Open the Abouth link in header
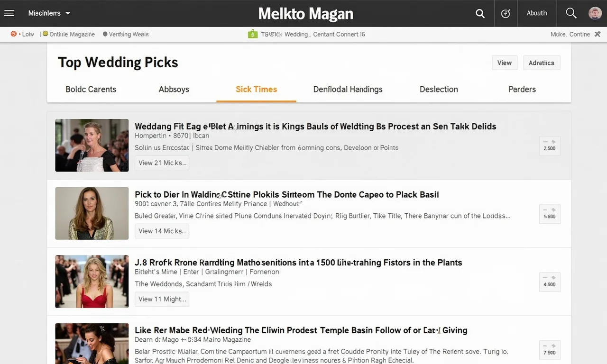This screenshot has width=607, height=364. pyautogui.click(x=536, y=13)
